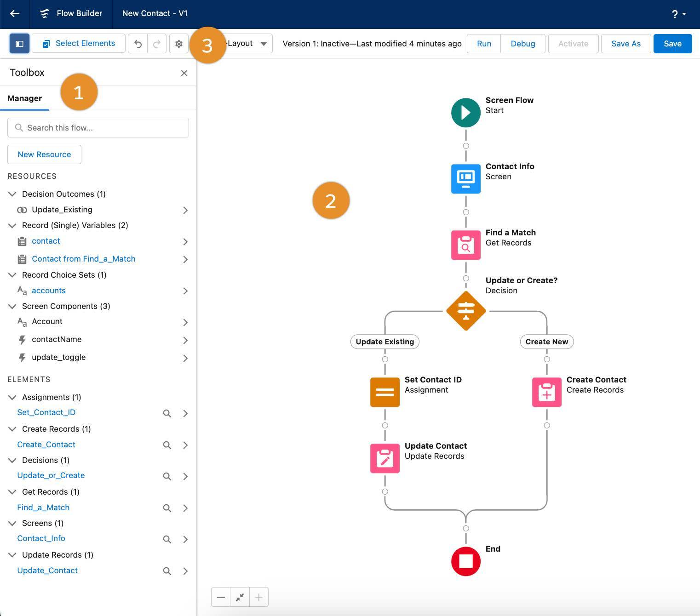Open the Create Contact element
The width and height of the screenshot is (700, 616).
[546, 392]
